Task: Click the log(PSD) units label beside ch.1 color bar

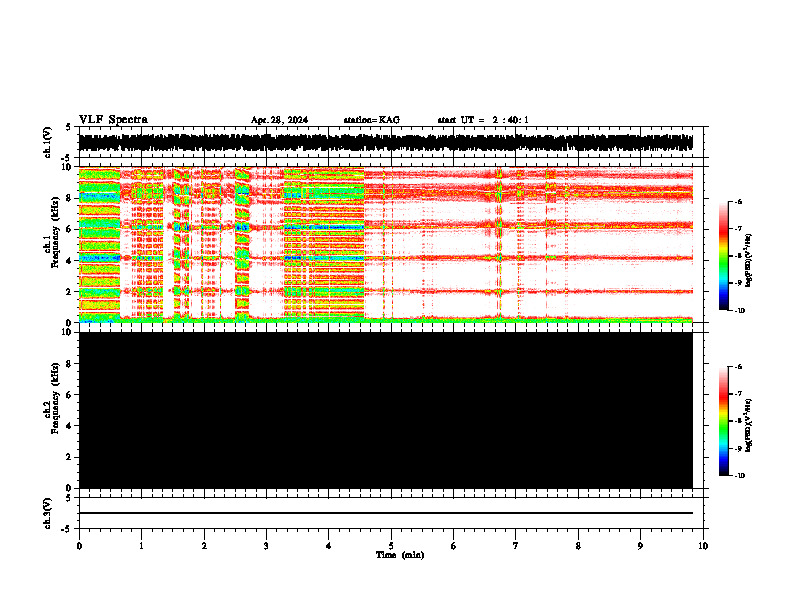Action: click(749, 261)
